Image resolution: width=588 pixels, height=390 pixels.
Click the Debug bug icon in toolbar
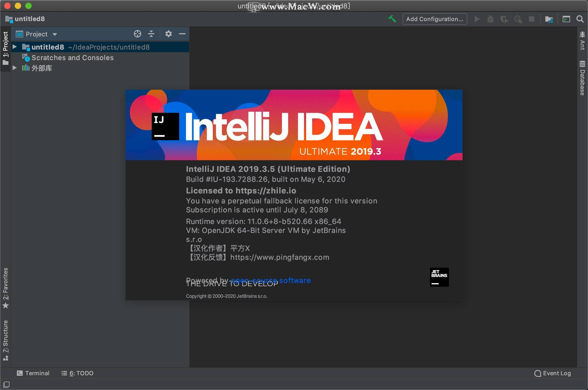[491, 19]
